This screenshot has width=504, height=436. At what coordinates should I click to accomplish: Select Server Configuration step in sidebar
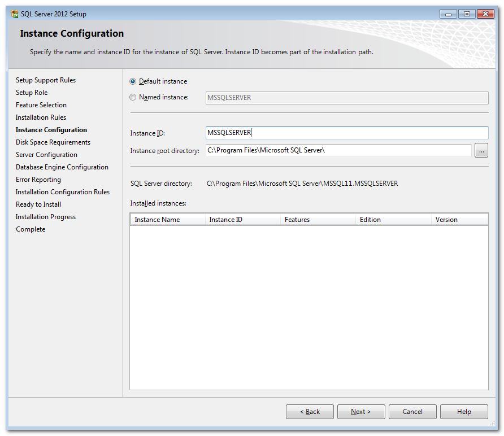[x=46, y=155]
